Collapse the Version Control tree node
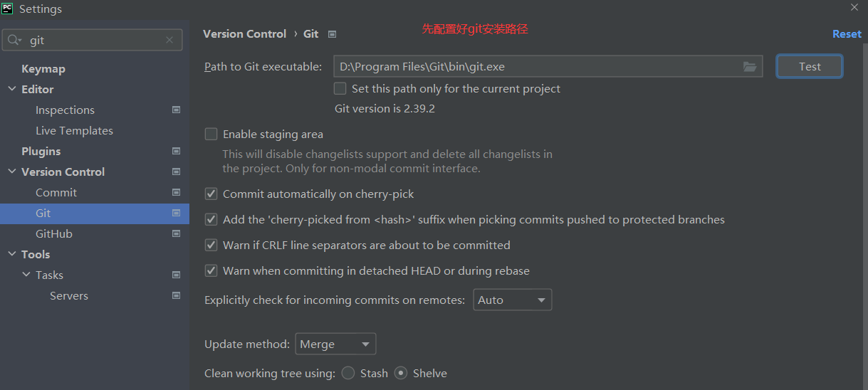This screenshot has width=868, height=390. pos(11,172)
